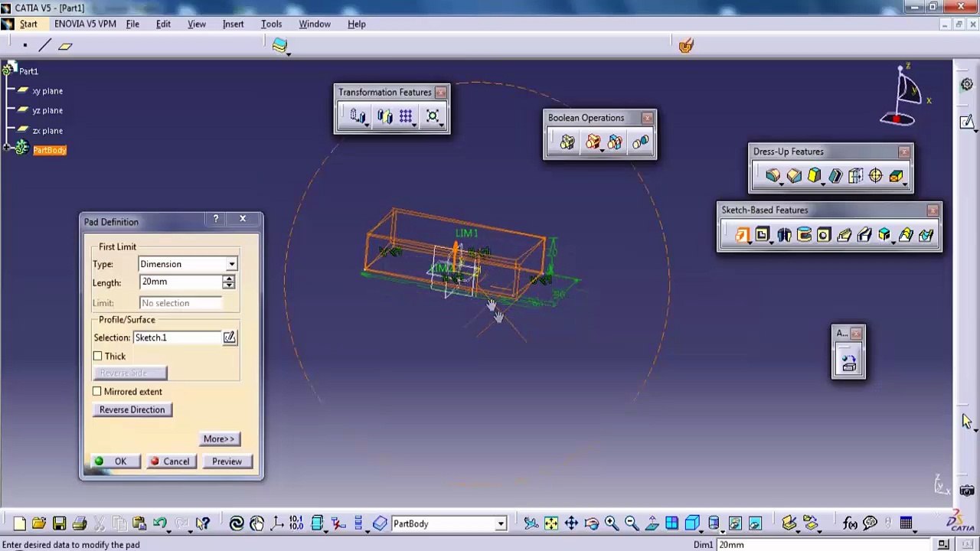This screenshot has height=551, width=980.
Task: Click the Assemble boolean operation icon
Action: (567, 142)
